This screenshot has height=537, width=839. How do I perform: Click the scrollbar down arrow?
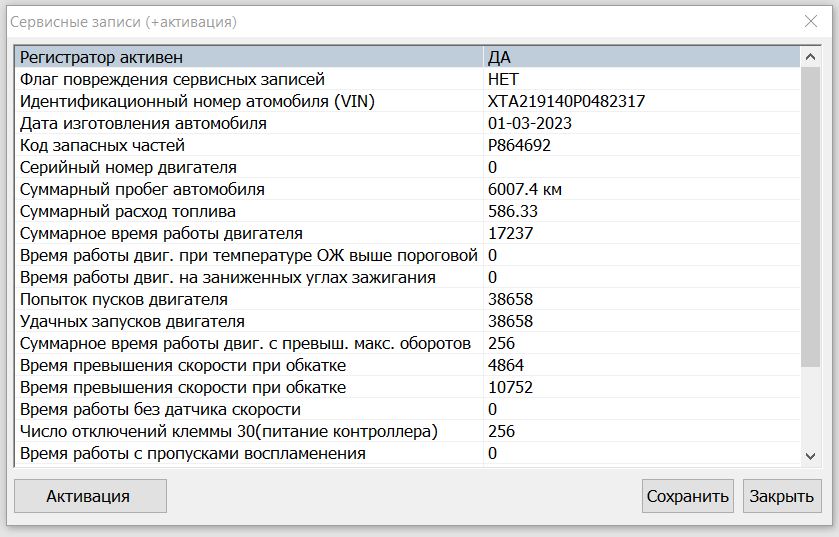(x=810, y=455)
